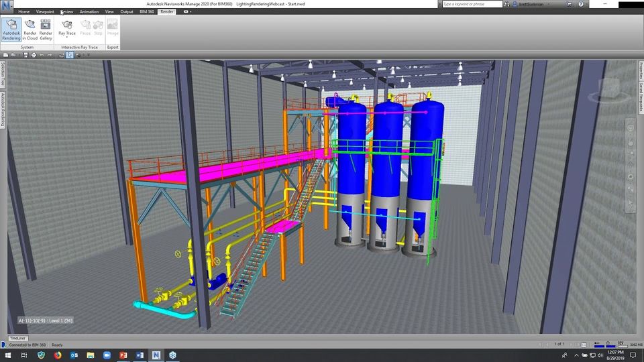Switch to the View ribbon tab
Screen dimensions: 644x362
tap(109, 11)
